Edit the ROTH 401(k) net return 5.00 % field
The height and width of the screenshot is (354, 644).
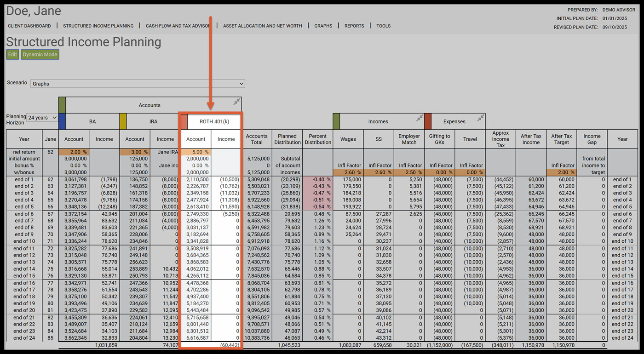click(196, 152)
